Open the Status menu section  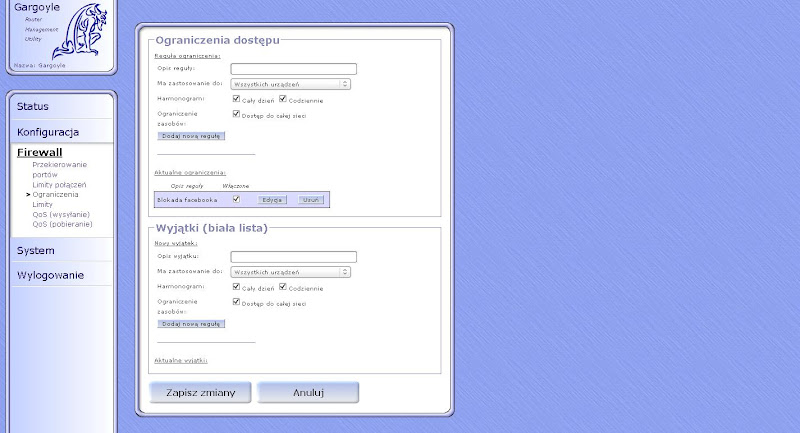[x=33, y=107]
